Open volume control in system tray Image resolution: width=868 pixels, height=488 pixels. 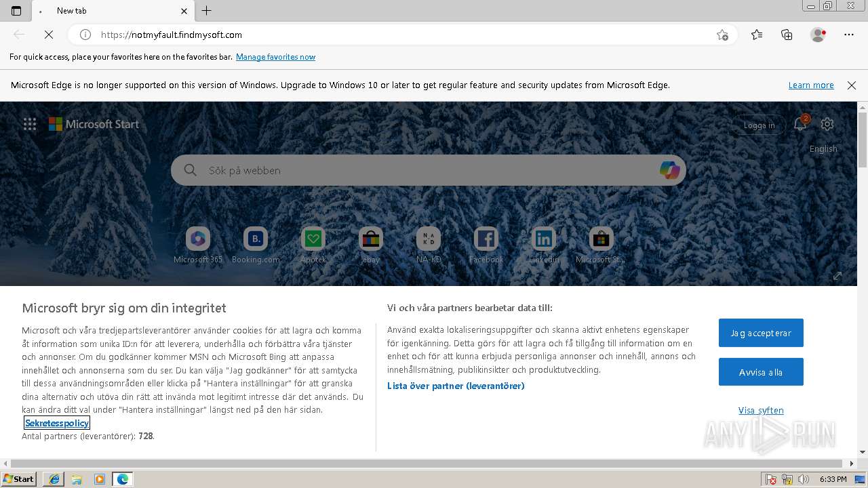(x=804, y=479)
